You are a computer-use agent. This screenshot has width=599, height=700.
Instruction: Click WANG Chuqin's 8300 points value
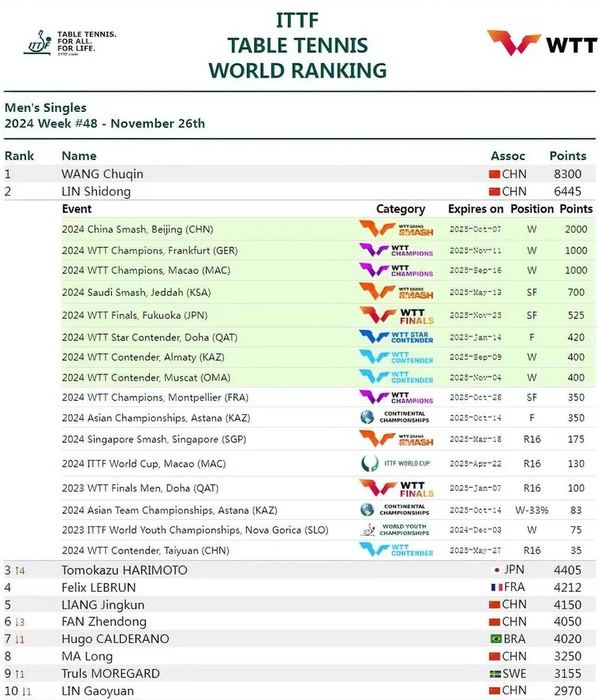(x=568, y=174)
